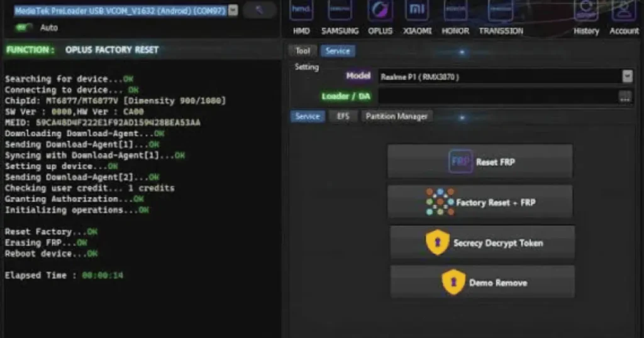Viewport: 644px width, 338px height.
Task: Click the Loader / DA input field
Action: coord(498,97)
